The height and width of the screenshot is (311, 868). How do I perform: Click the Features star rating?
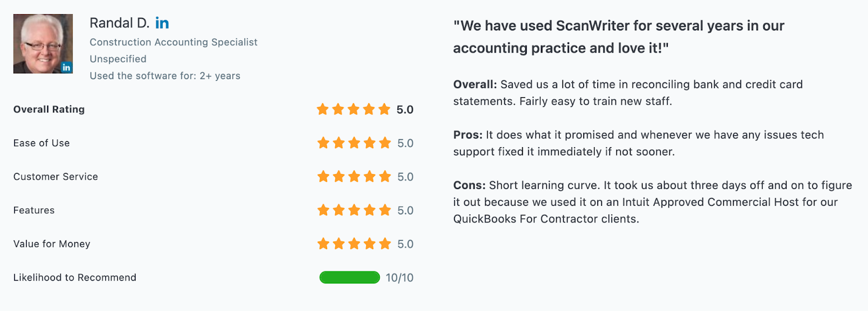[x=354, y=211]
